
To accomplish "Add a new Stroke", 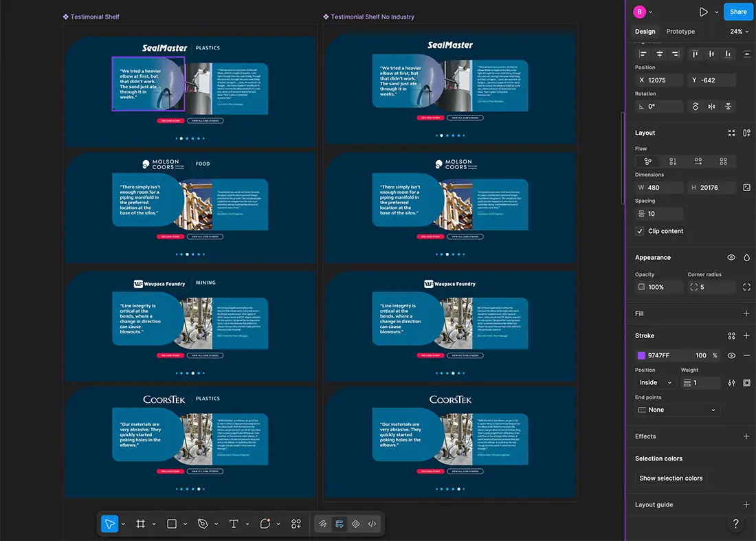I will coord(746,335).
